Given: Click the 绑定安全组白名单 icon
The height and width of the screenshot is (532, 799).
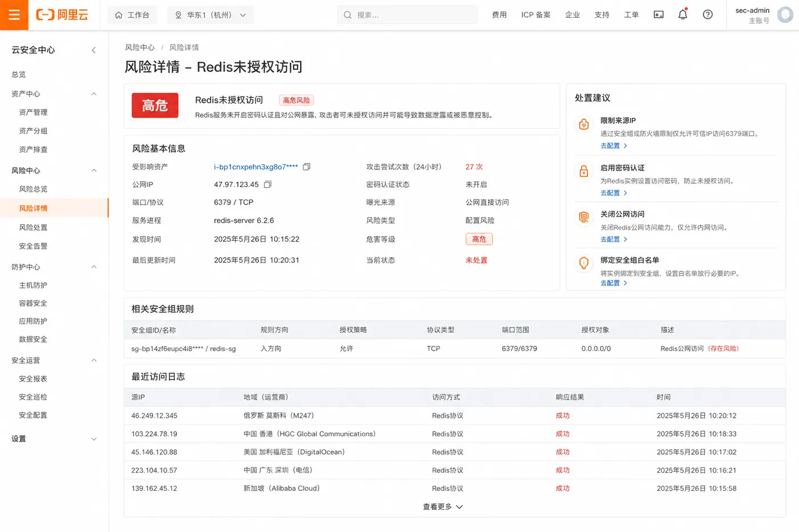Looking at the screenshot, I should [x=584, y=263].
